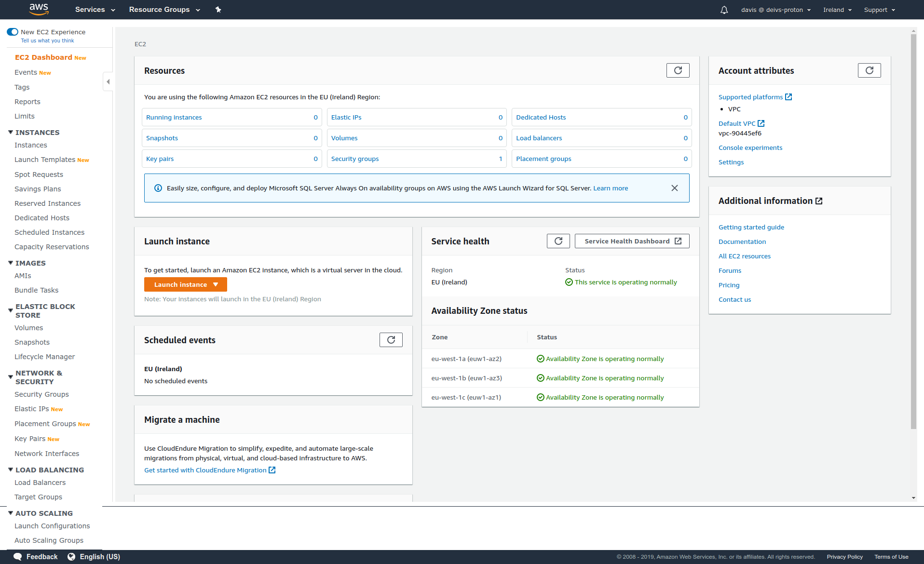
Task: Open the Services dropdown menu
Action: coord(95,10)
